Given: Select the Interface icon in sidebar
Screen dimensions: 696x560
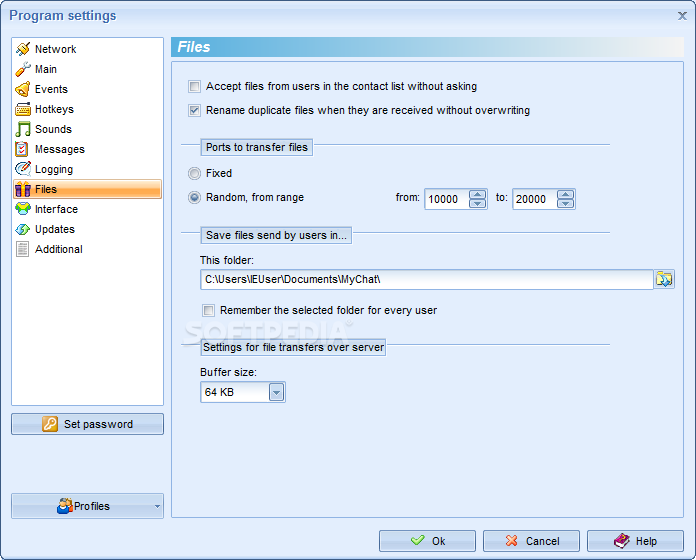Looking at the screenshot, I should [23, 209].
